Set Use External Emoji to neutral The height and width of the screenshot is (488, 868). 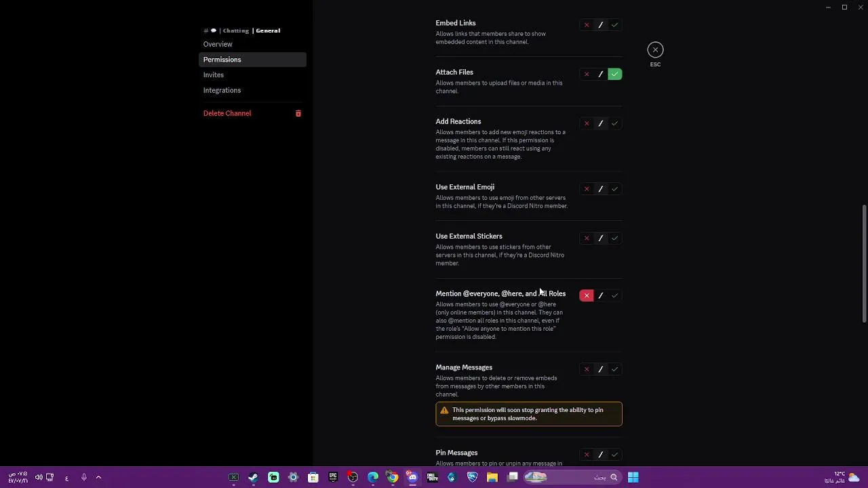(601, 189)
